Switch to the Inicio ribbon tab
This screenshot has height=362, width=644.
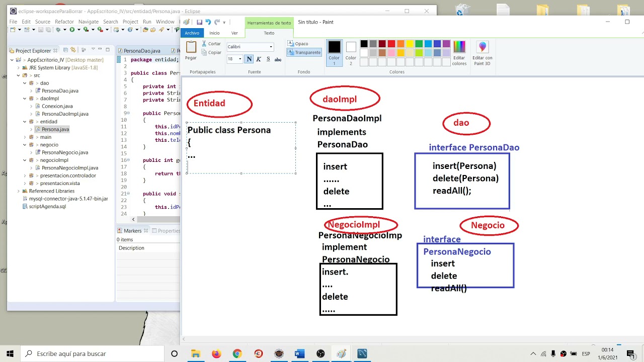click(214, 33)
